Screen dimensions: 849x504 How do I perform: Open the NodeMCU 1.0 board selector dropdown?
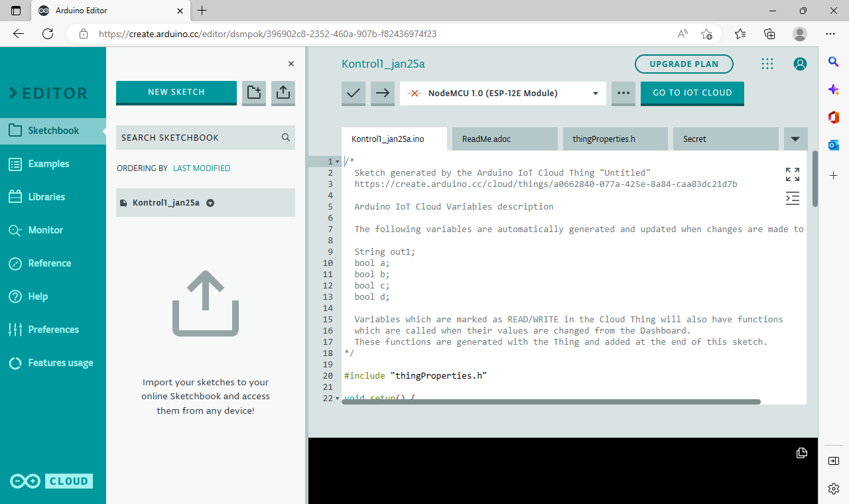(x=503, y=94)
